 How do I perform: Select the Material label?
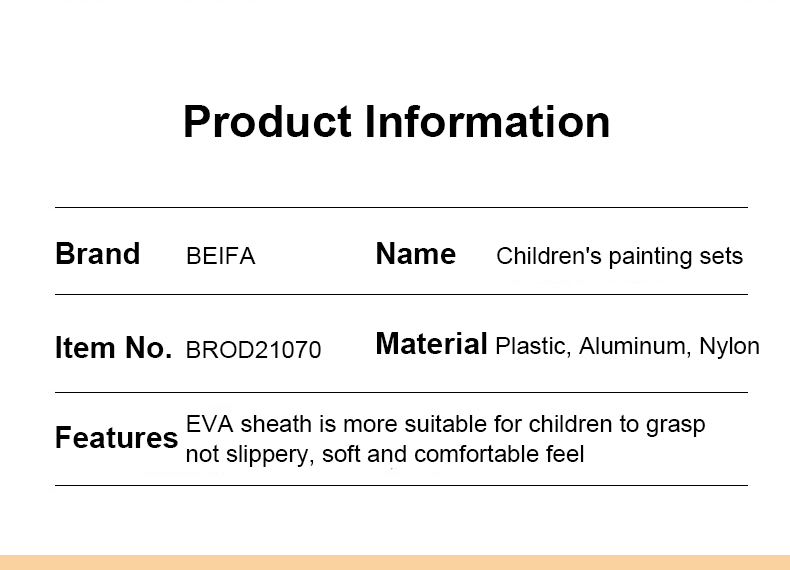431,344
